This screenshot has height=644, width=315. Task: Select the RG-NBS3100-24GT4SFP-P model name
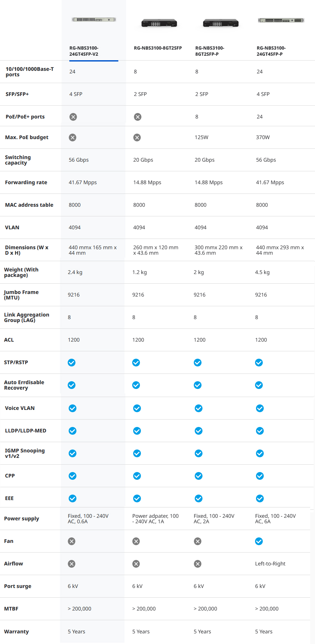(x=271, y=51)
